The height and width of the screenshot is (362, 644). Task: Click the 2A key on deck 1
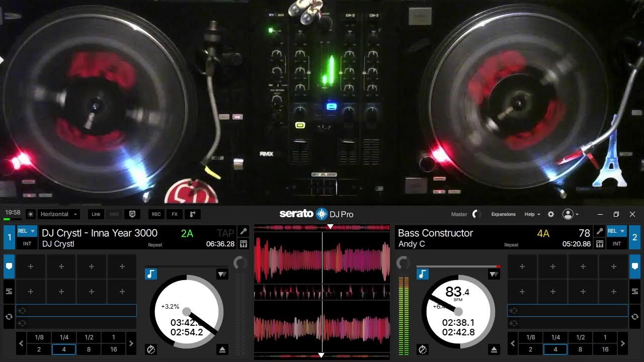[x=187, y=233]
